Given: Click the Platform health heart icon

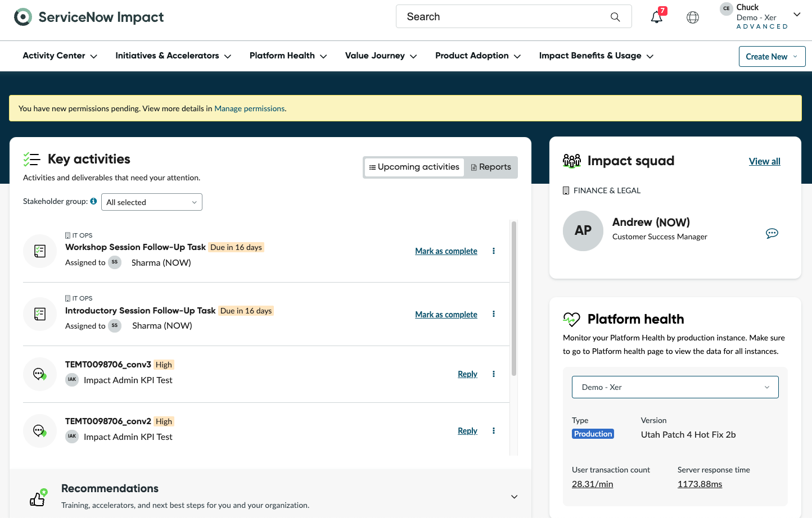Looking at the screenshot, I should click(571, 319).
